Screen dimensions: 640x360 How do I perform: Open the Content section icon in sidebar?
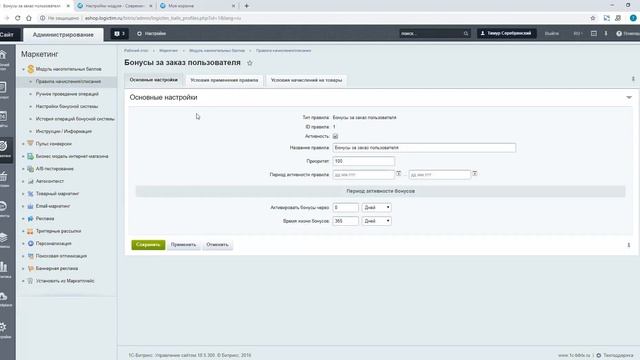(x=3, y=87)
